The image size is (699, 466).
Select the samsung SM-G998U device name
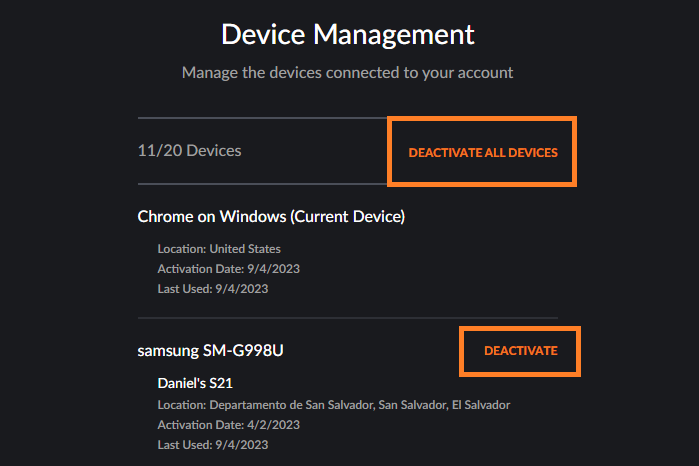(x=210, y=351)
